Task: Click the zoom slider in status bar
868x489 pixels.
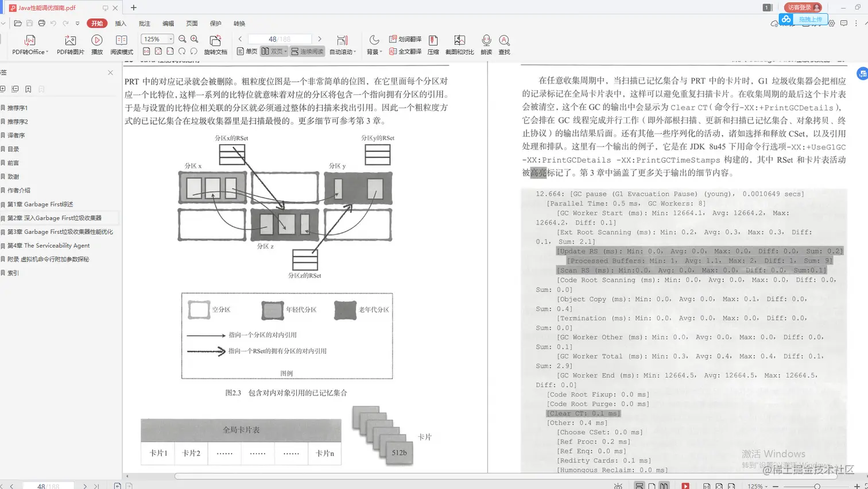Action: click(816, 486)
